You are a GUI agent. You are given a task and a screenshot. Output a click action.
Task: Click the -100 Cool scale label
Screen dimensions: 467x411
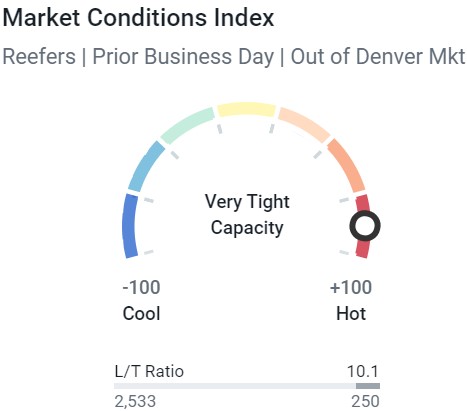pyautogui.click(x=141, y=300)
